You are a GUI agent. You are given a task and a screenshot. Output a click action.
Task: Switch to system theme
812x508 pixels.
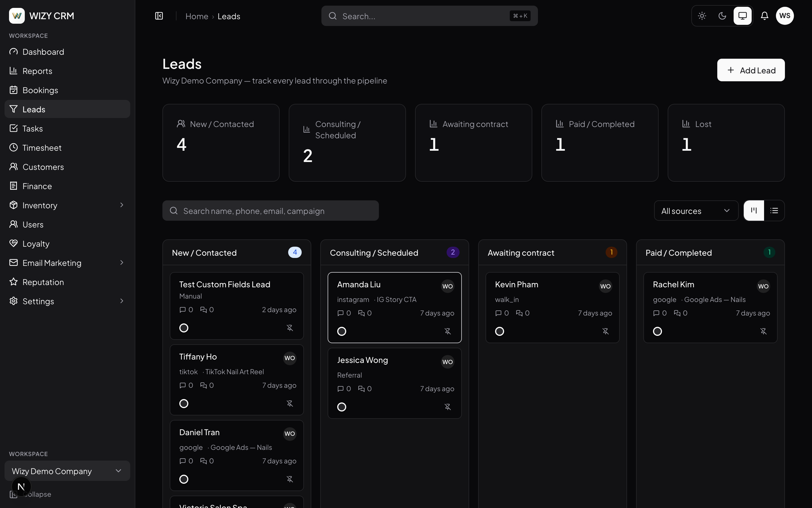click(742, 16)
